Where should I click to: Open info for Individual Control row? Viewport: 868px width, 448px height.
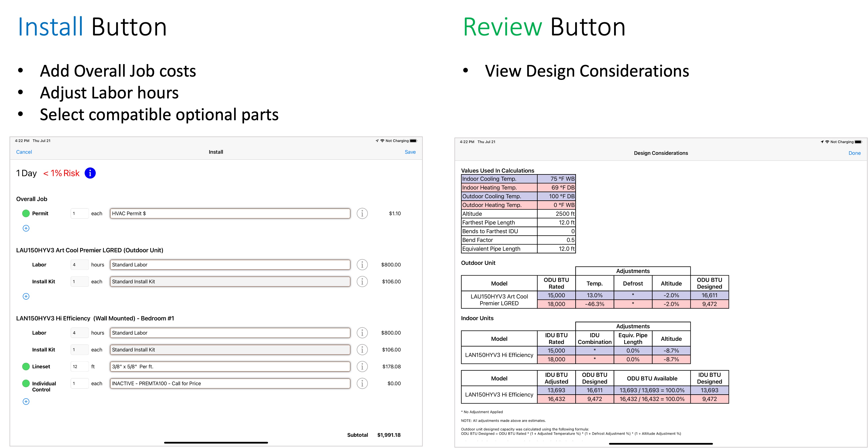362,383
